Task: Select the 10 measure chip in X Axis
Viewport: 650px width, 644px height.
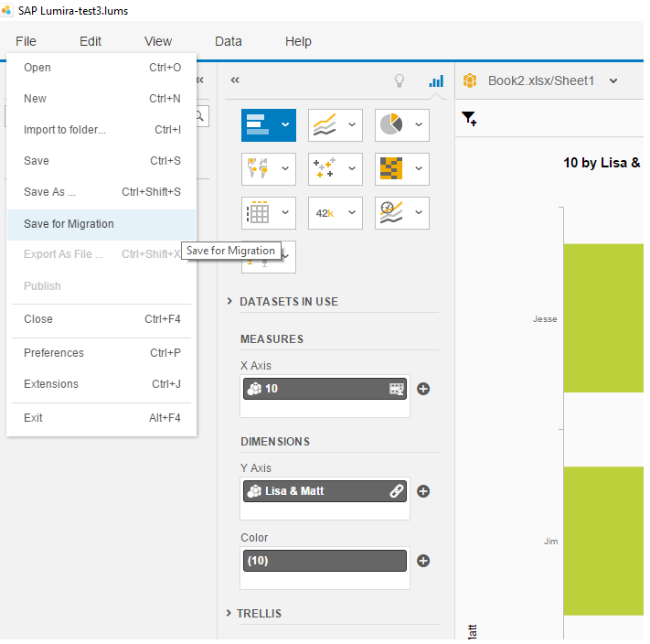Action: click(325, 389)
